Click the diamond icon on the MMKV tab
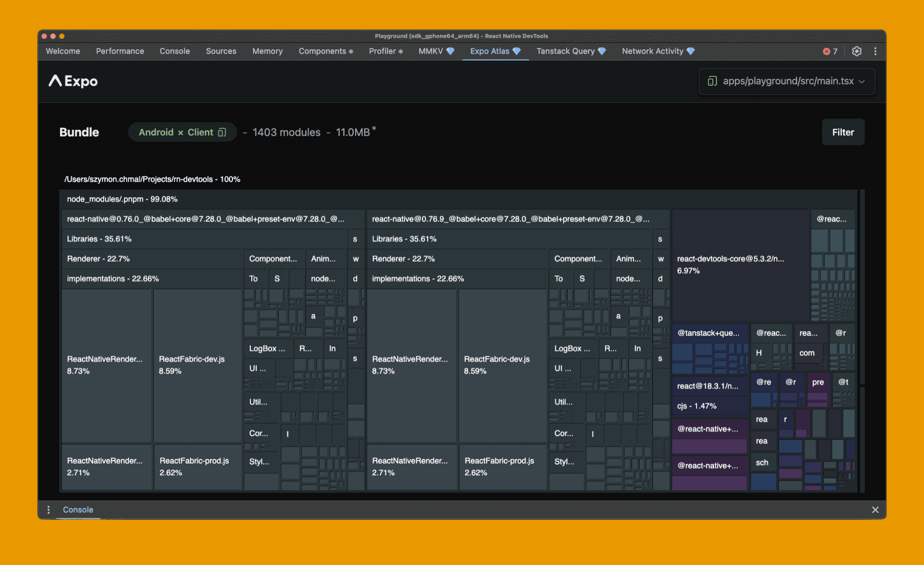This screenshot has width=924, height=565. coord(450,51)
